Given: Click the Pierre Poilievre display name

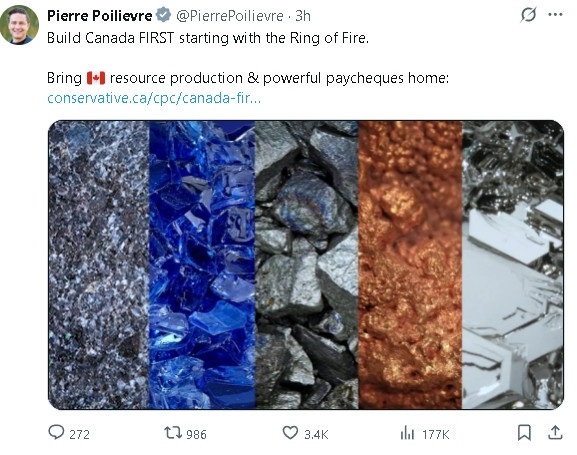Looking at the screenshot, I should [x=100, y=16].
